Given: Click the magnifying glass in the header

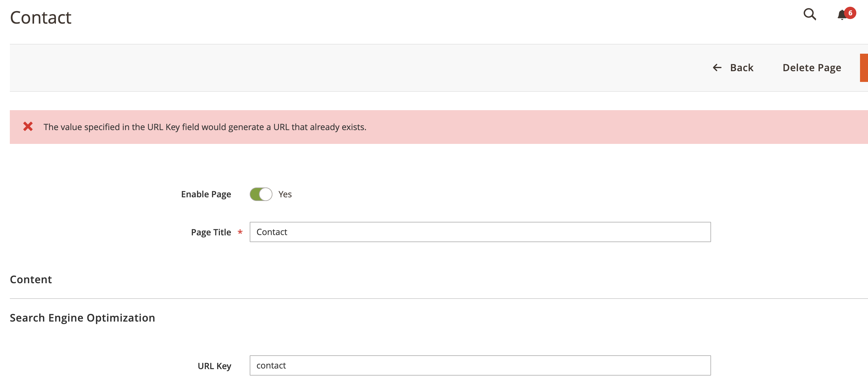Looking at the screenshot, I should pos(810,15).
